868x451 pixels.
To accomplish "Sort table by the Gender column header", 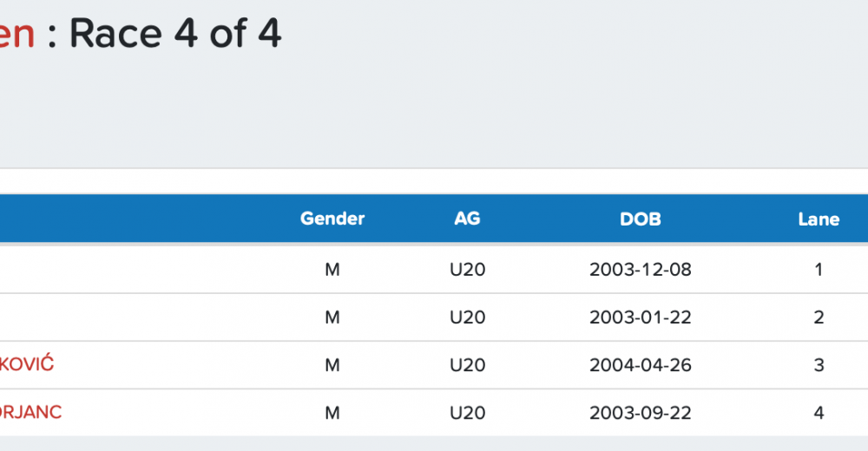I will tap(332, 219).
